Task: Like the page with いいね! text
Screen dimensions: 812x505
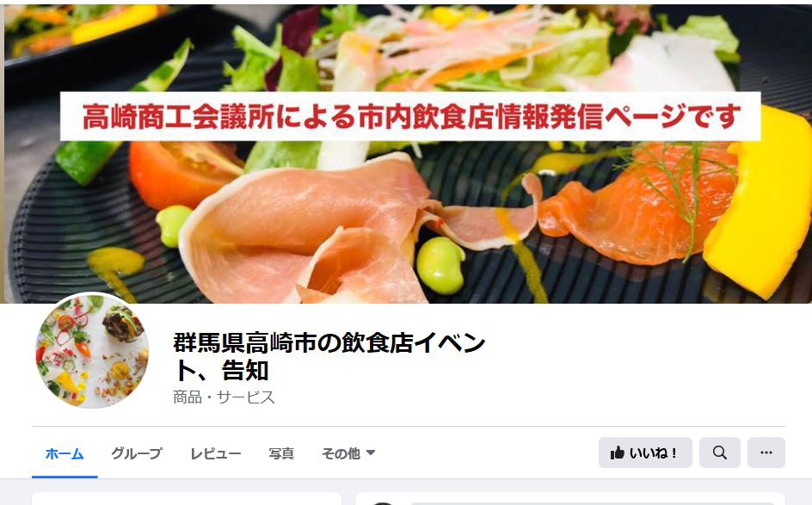Action: pos(654,453)
